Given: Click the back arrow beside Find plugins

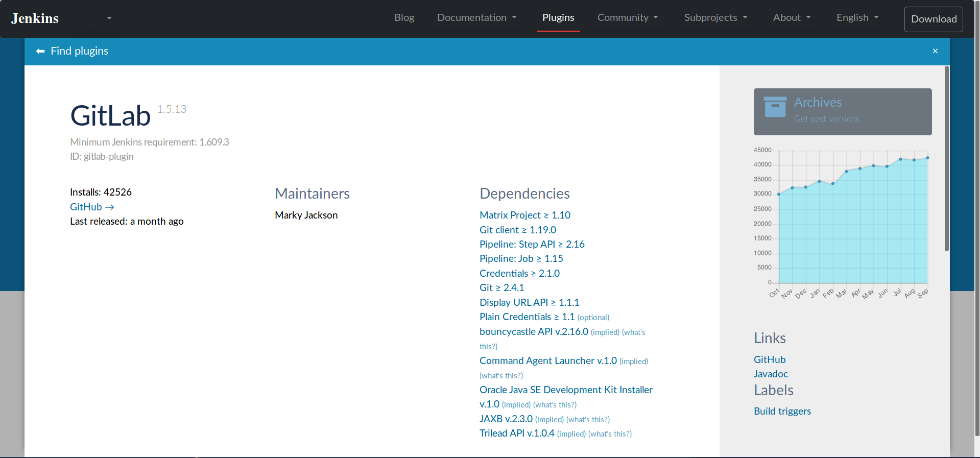Looking at the screenshot, I should (x=40, y=51).
